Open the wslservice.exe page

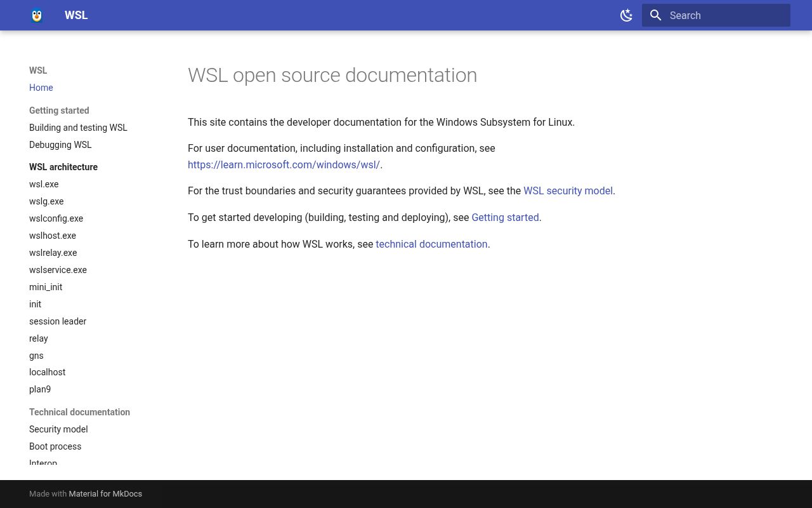pos(58,270)
